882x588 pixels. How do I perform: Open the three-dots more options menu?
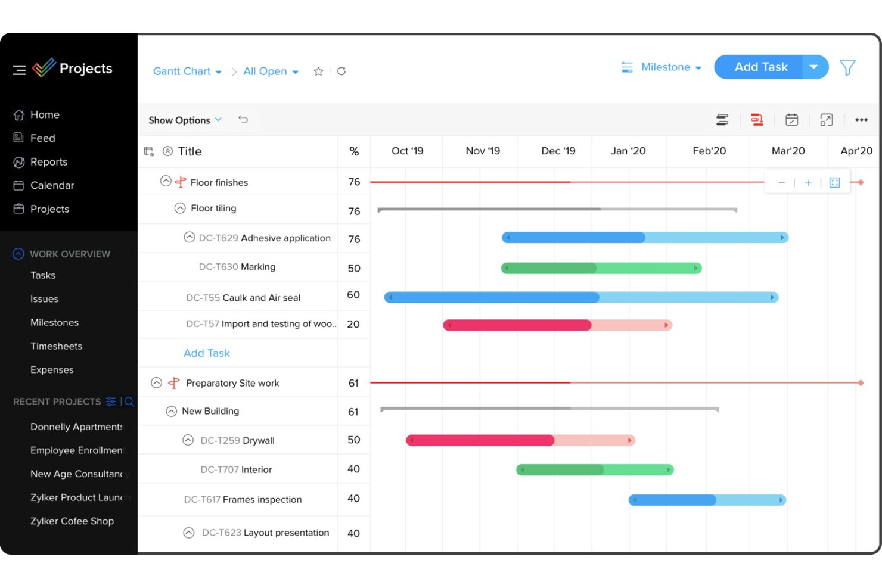[861, 120]
